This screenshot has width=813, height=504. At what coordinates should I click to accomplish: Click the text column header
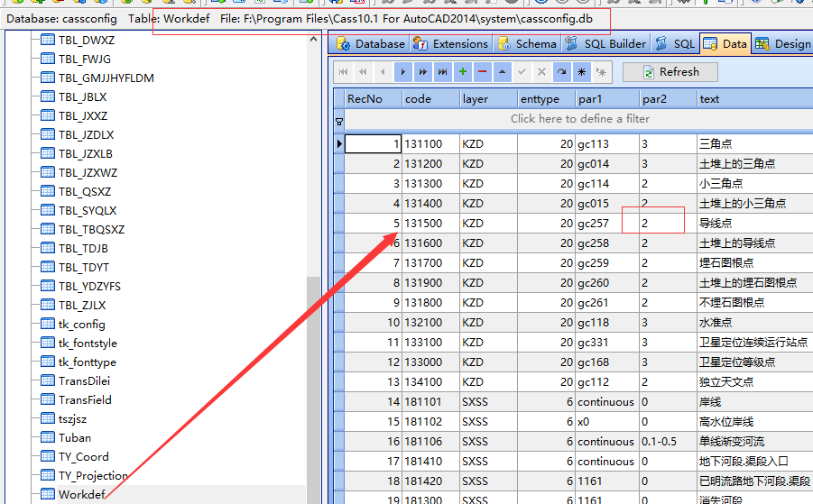coord(755,99)
